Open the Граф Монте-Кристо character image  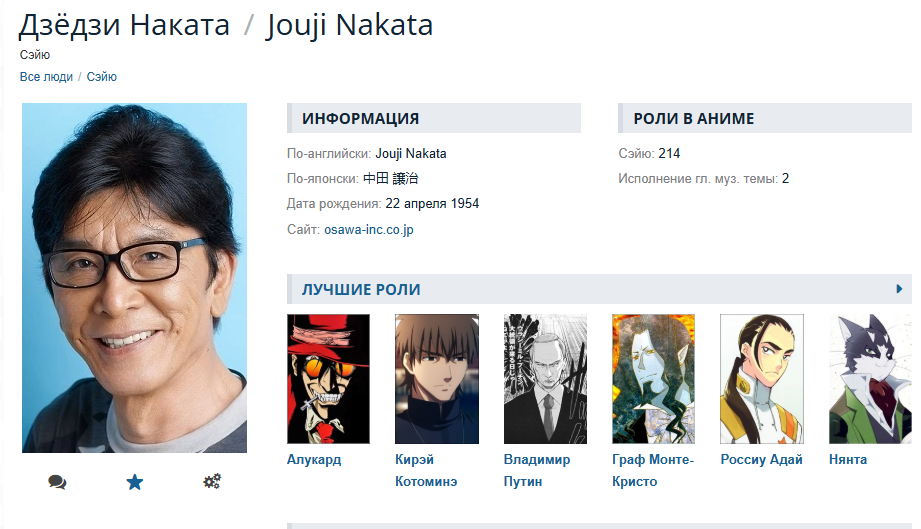pos(653,379)
